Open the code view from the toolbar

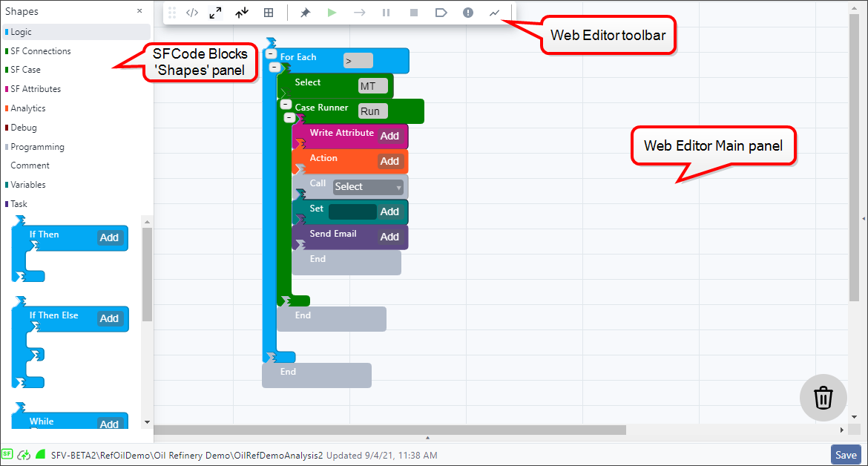tap(192, 13)
